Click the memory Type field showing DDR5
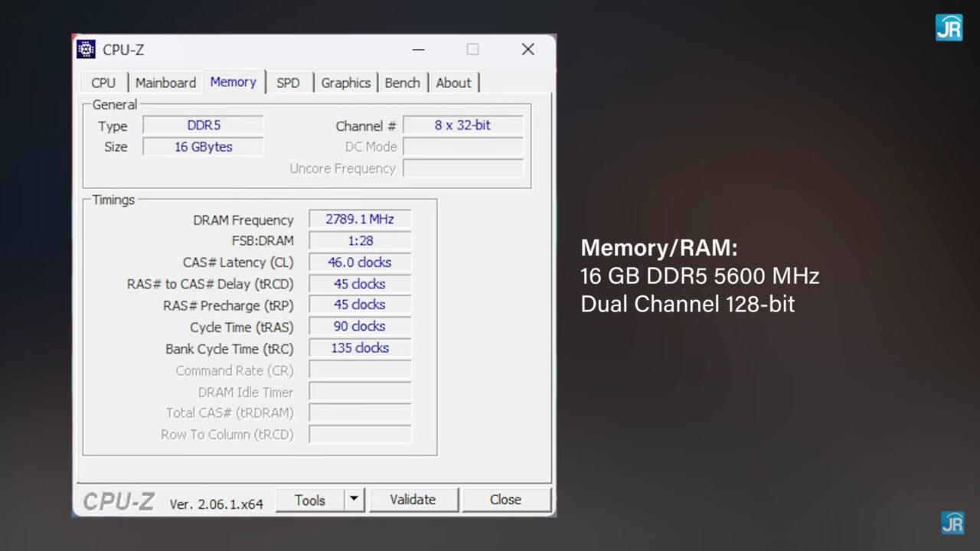This screenshot has height=551, width=980. 204,125
